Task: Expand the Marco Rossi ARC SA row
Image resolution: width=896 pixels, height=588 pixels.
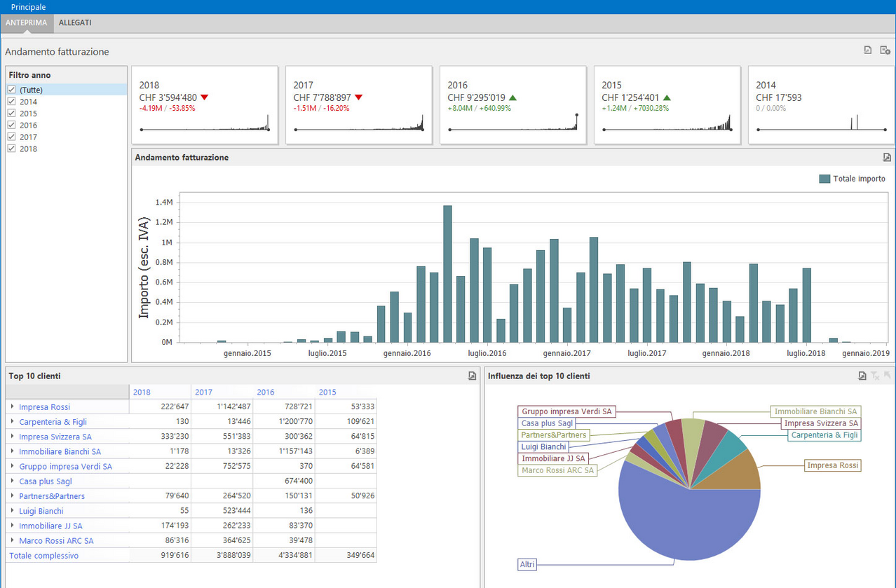Action: click(x=13, y=540)
